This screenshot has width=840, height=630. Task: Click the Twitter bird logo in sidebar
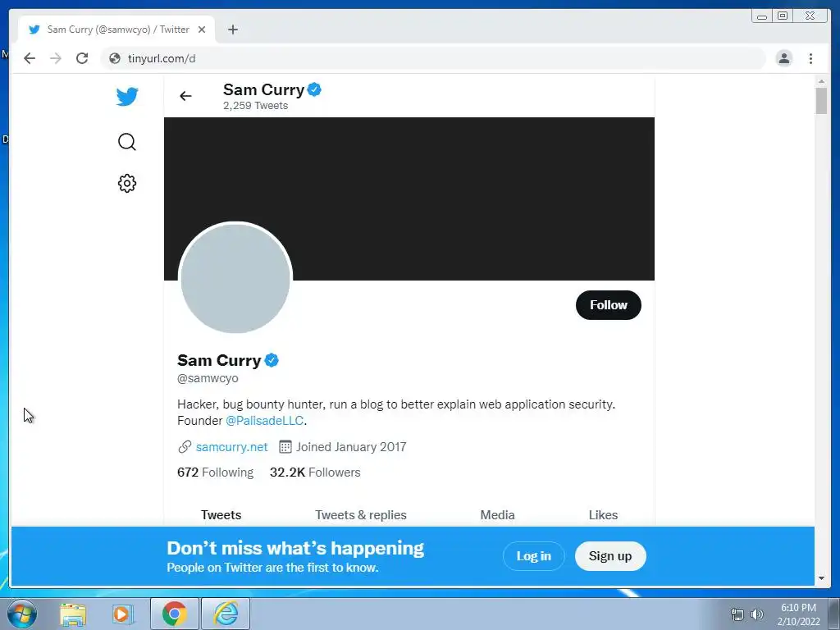pos(127,97)
